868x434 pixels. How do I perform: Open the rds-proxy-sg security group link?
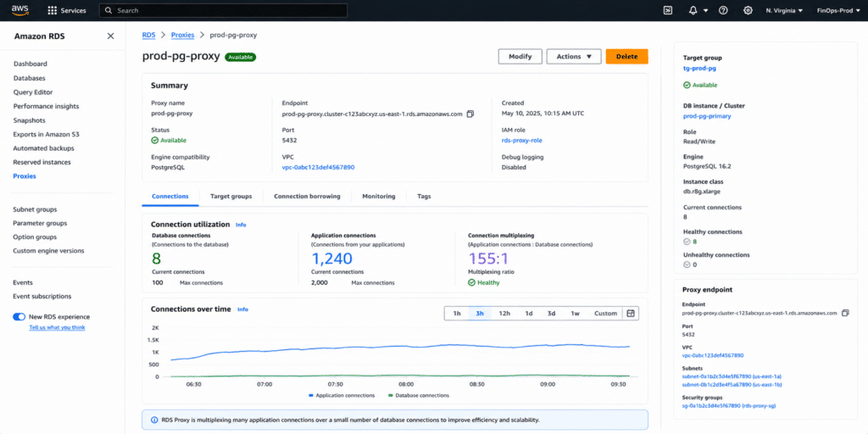click(729, 406)
